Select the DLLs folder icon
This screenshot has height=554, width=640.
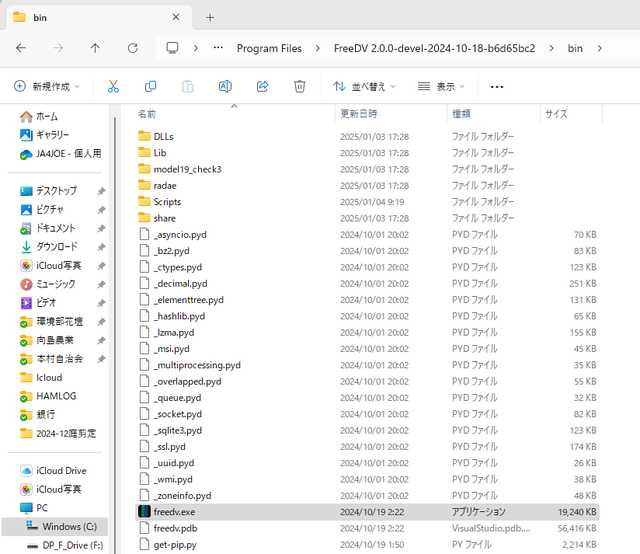pos(144,136)
